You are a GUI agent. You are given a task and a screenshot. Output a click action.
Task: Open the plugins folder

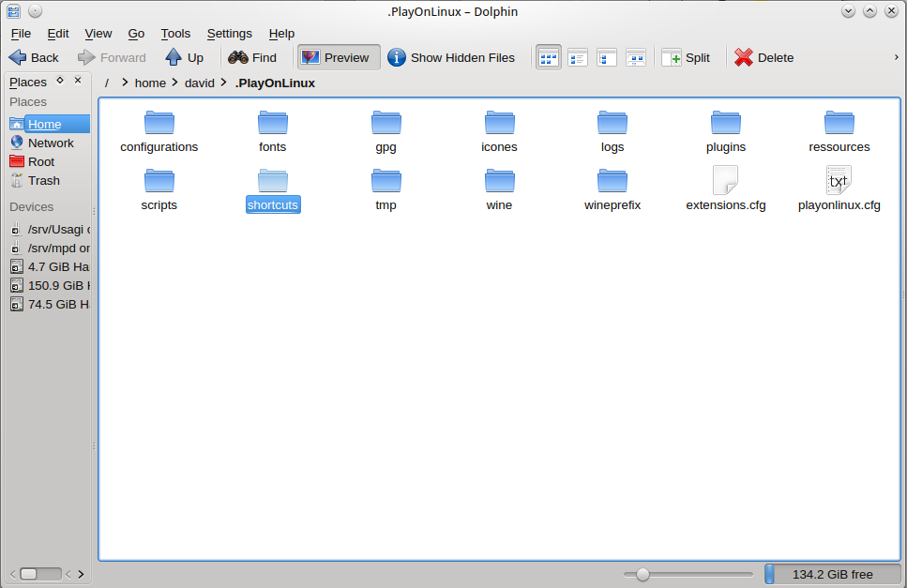(x=726, y=132)
